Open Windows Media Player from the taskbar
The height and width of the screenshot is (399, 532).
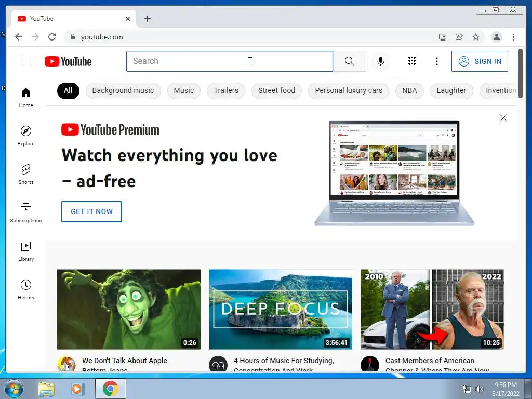coord(77,389)
